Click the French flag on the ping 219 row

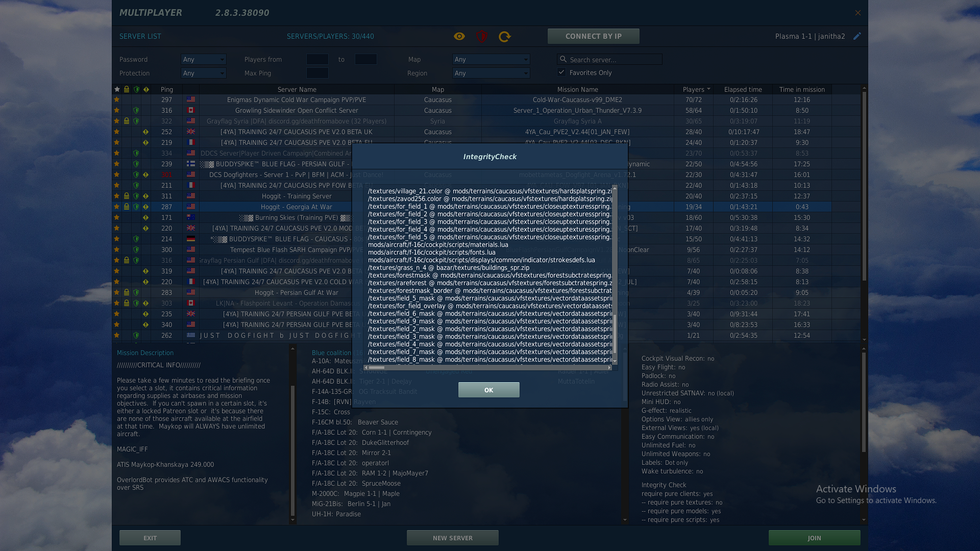(191, 142)
